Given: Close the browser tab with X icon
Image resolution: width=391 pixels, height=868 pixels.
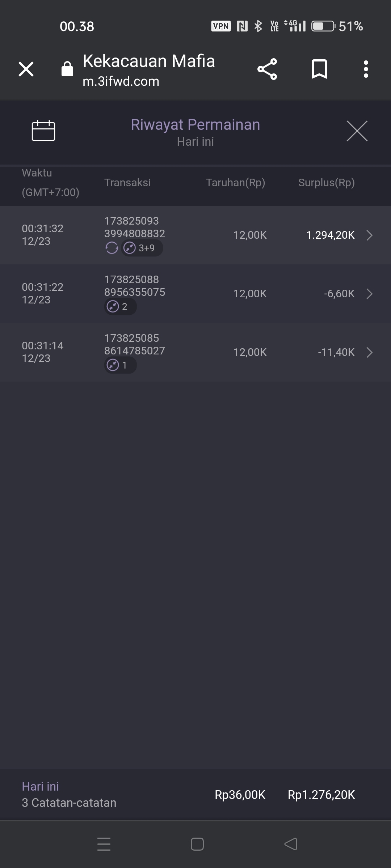Looking at the screenshot, I should [26, 69].
